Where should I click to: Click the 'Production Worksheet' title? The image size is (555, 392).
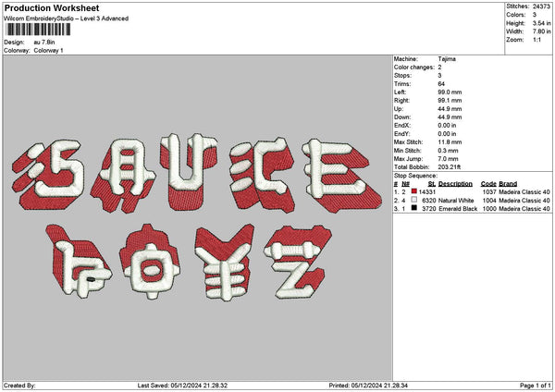(52, 7)
